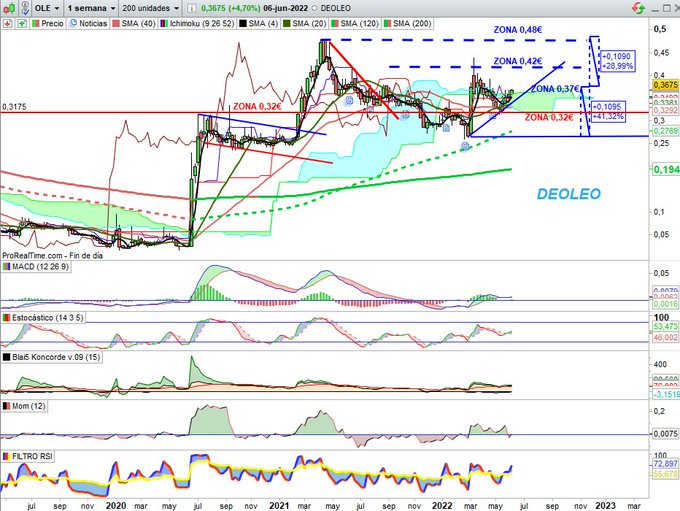This screenshot has width=680, height=511.
Task: Click the big blue DEOLEO chart label
Action: [x=569, y=194]
